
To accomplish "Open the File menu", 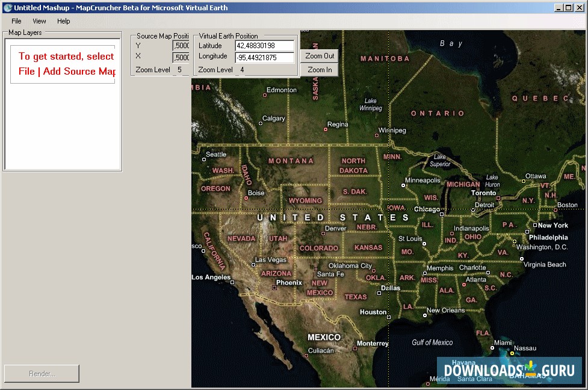I will pyautogui.click(x=16, y=21).
